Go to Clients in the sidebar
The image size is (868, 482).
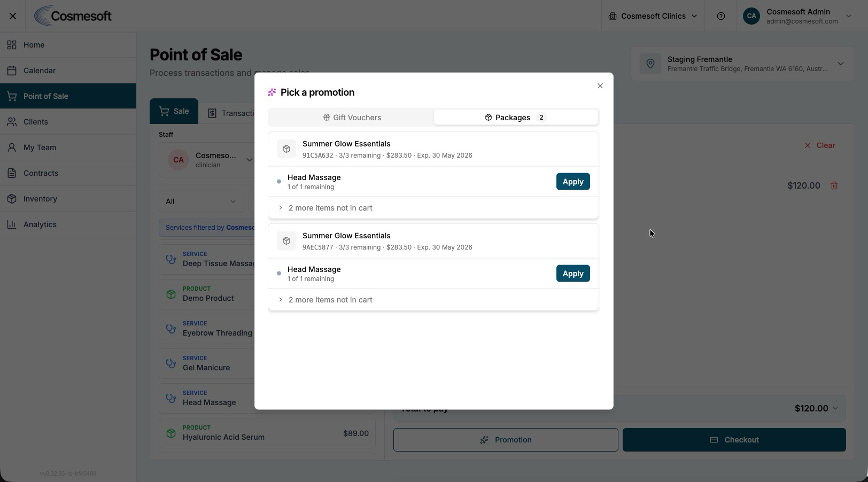(68, 122)
